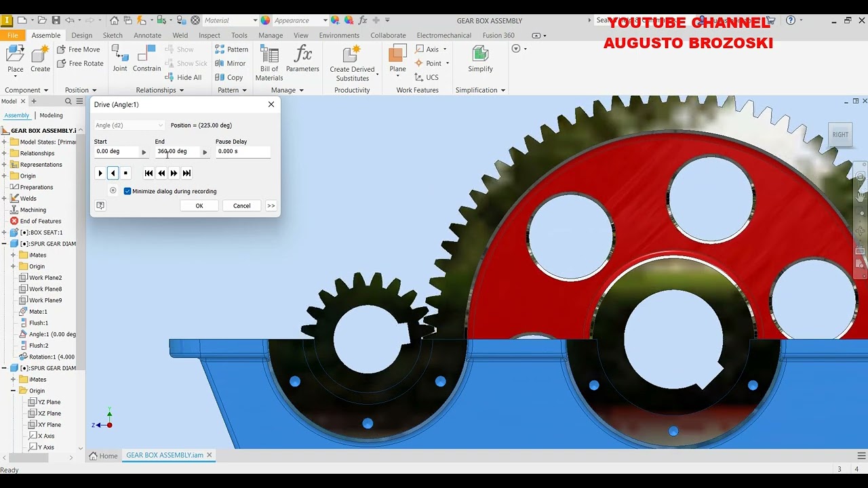
Task: Select the Place component tool
Action: [x=15, y=60]
